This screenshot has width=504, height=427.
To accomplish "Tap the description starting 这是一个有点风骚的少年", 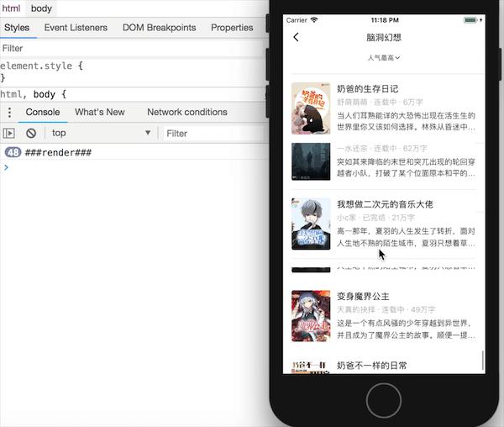I will pyautogui.click(x=406, y=329).
